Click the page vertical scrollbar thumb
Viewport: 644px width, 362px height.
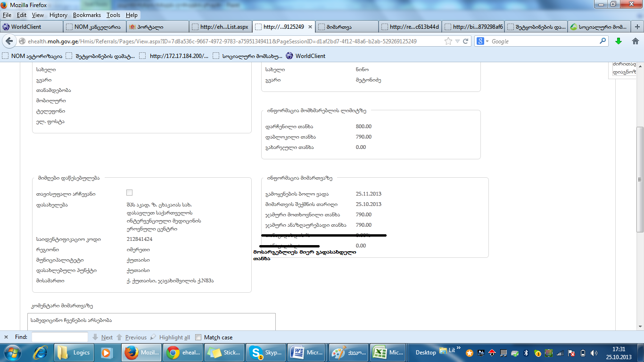(x=640, y=179)
